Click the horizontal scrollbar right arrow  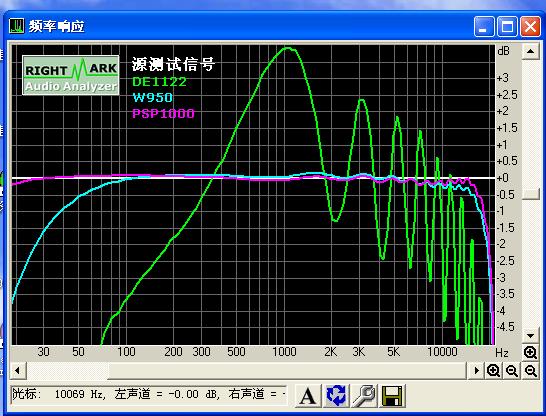click(x=476, y=371)
